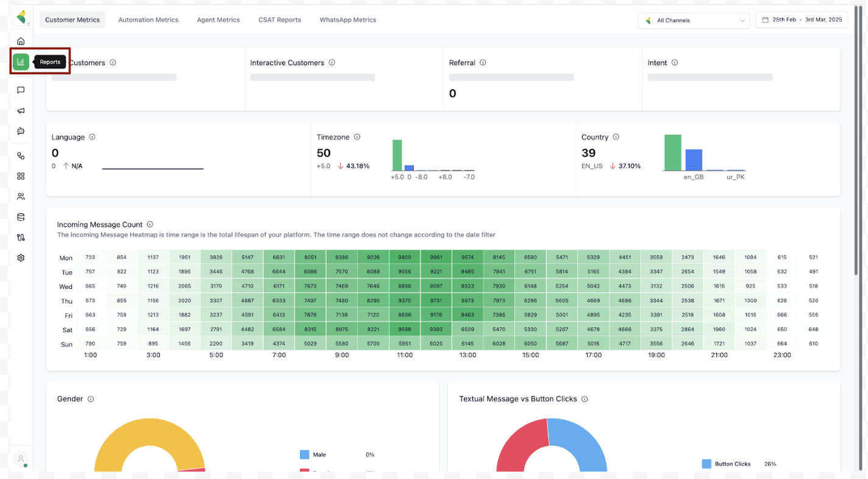The width and height of the screenshot is (868, 479).
Task: Click workspace logo switcher at top left
Action: 21,18
